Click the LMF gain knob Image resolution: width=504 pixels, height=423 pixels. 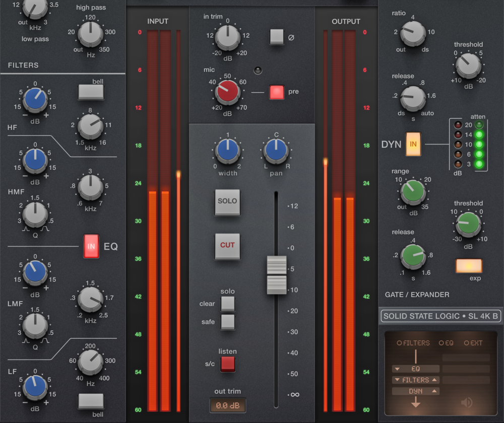(x=35, y=272)
